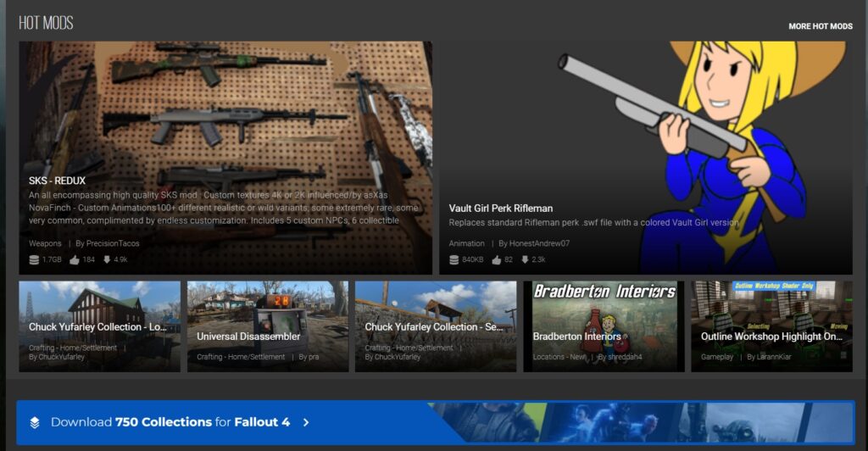The image size is (868, 451).
Task: Open the Vault Girl Perk Rifleman title
Action: tap(500, 208)
